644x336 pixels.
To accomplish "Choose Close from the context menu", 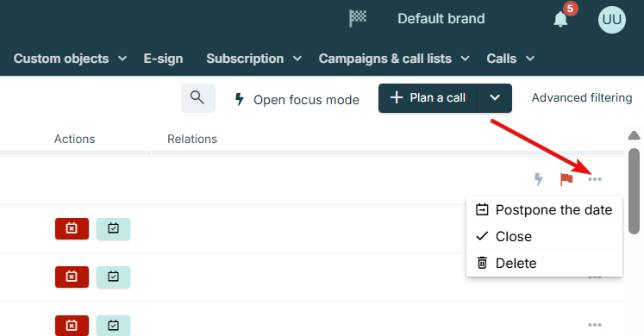I will (544, 236).
